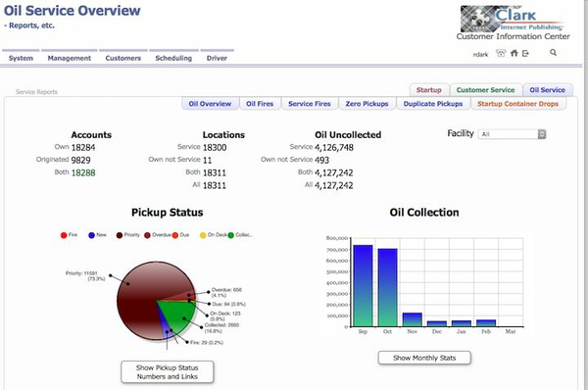The image size is (588, 390).
Task: Click the 'Overdue: 656' pie label
Action: (x=226, y=292)
